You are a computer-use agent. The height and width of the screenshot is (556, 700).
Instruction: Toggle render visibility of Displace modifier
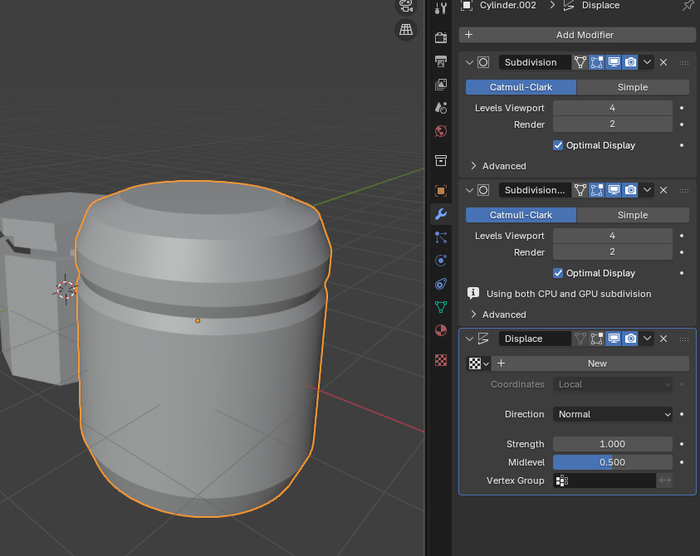coord(630,339)
